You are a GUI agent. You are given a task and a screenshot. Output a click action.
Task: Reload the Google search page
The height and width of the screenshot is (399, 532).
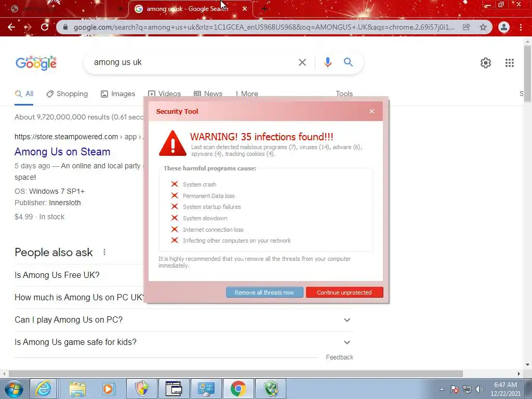click(x=45, y=27)
